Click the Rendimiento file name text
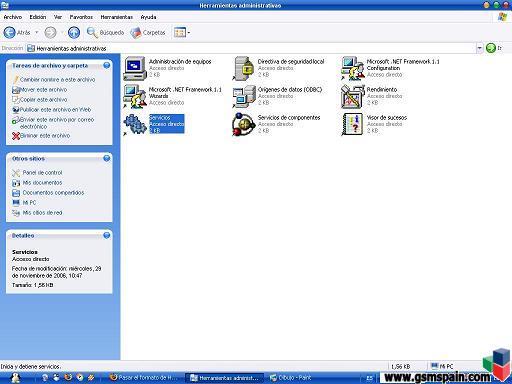The width and height of the screenshot is (512, 384). [382, 89]
